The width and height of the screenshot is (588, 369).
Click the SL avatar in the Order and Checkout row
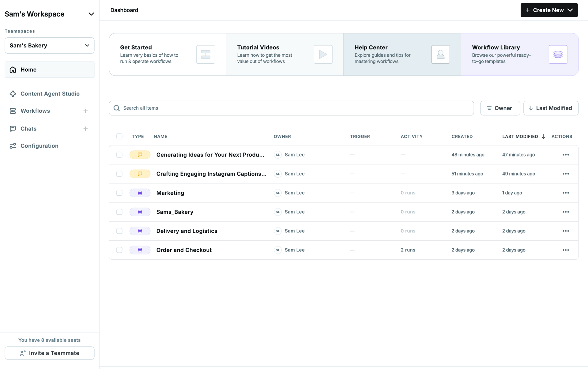tap(277, 250)
